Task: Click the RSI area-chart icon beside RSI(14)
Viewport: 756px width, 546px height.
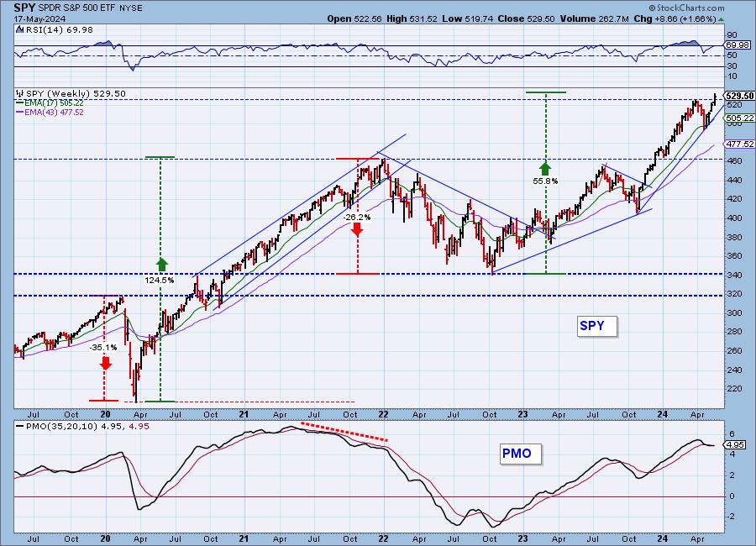Action: pos(19,29)
